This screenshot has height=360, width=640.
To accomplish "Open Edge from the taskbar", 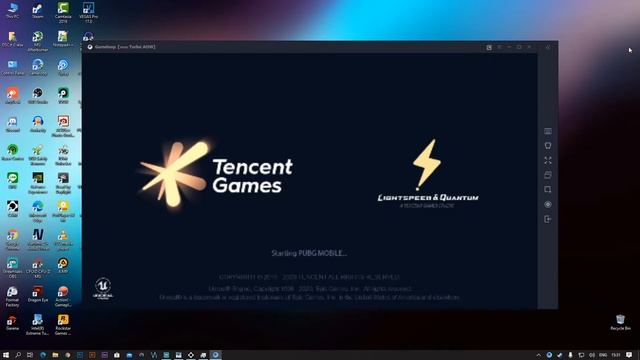I will tap(43, 355).
